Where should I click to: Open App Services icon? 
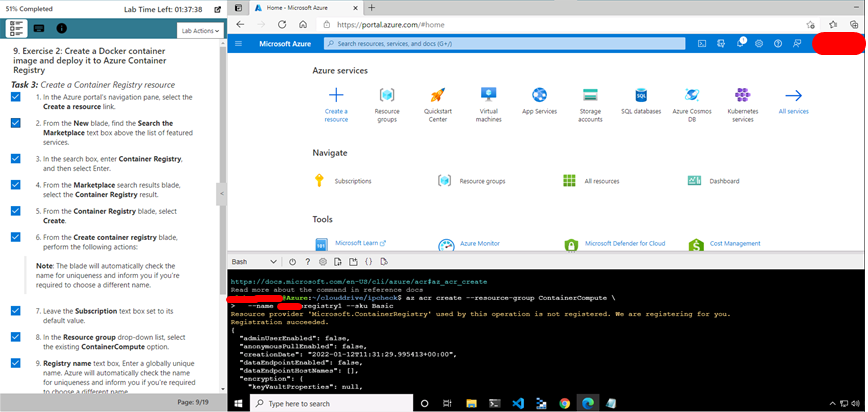point(540,95)
